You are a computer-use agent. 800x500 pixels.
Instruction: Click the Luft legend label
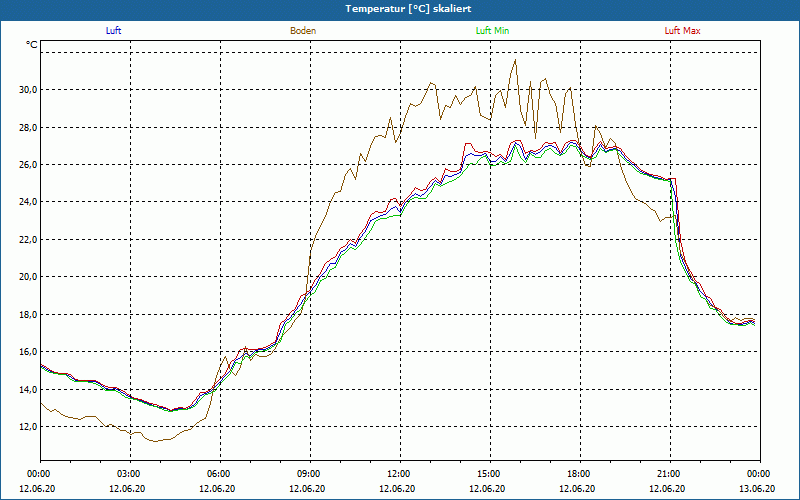pyautogui.click(x=113, y=31)
